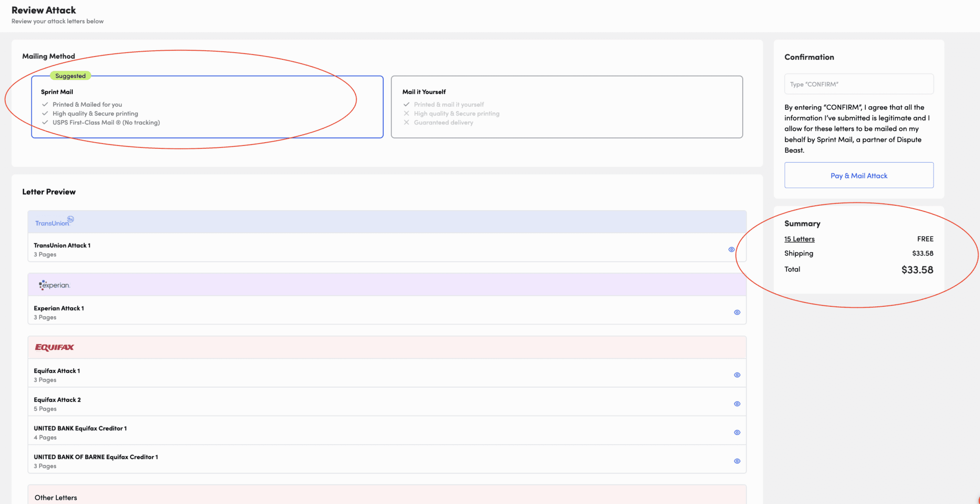Expand the Other Letters section
This screenshot has height=504, width=980.
(56, 497)
